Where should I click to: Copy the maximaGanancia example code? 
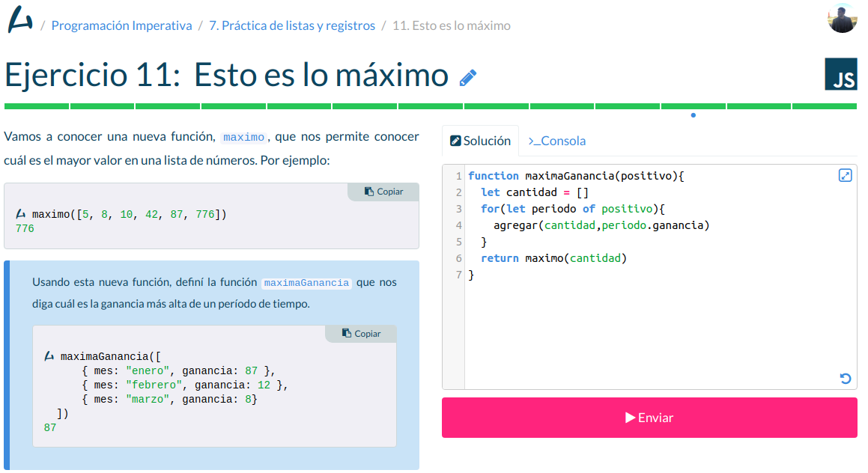pos(361,334)
